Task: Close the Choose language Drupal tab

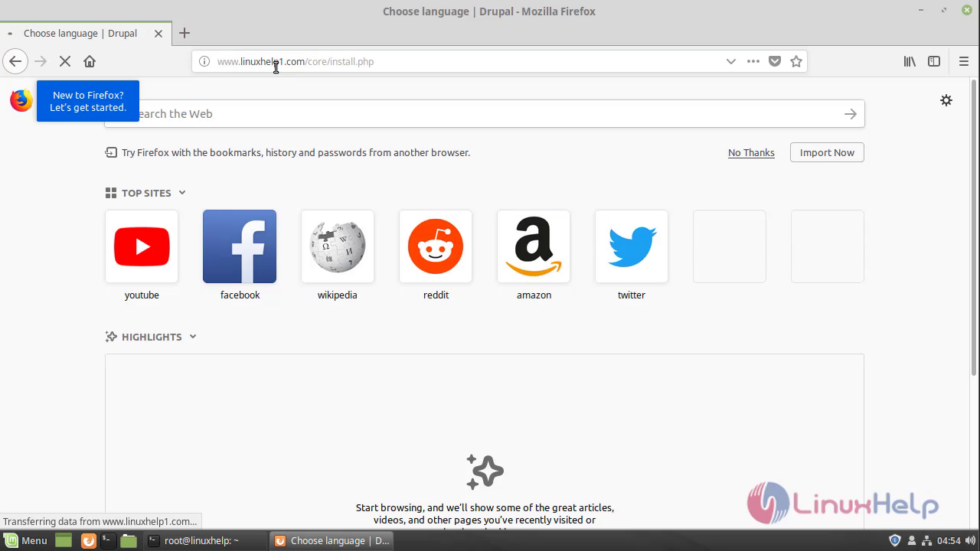Action: click(158, 34)
